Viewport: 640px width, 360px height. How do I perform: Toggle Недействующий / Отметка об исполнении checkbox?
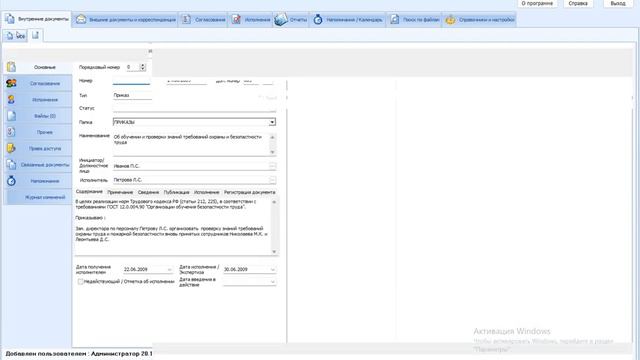(x=80, y=282)
